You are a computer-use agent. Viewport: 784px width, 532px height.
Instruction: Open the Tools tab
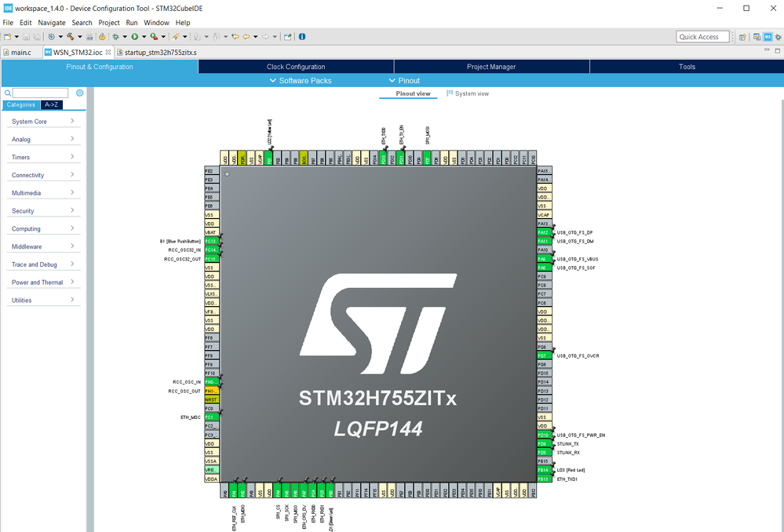click(687, 67)
